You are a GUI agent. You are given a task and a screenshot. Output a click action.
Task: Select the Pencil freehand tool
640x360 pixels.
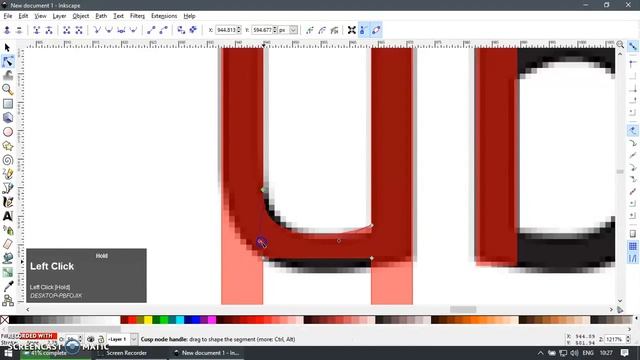pyautogui.click(x=7, y=174)
